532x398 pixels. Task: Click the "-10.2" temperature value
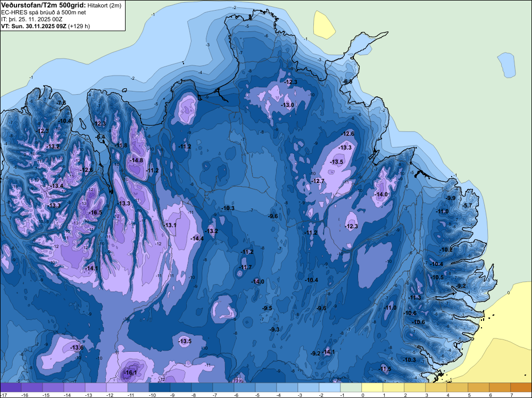[x=446, y=250]
